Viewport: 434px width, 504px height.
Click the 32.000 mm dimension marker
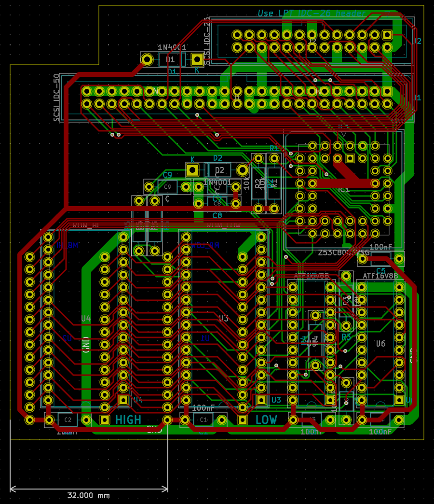coord(88,495)
